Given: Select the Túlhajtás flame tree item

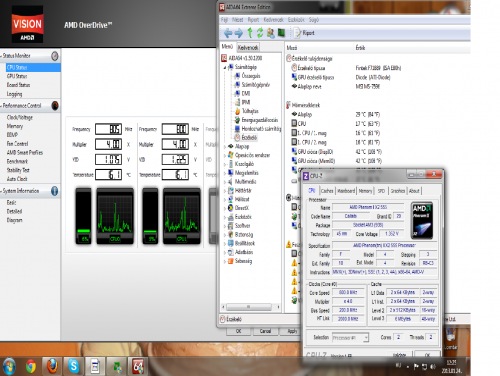Looking at the screenshot, I should (247, 111).
